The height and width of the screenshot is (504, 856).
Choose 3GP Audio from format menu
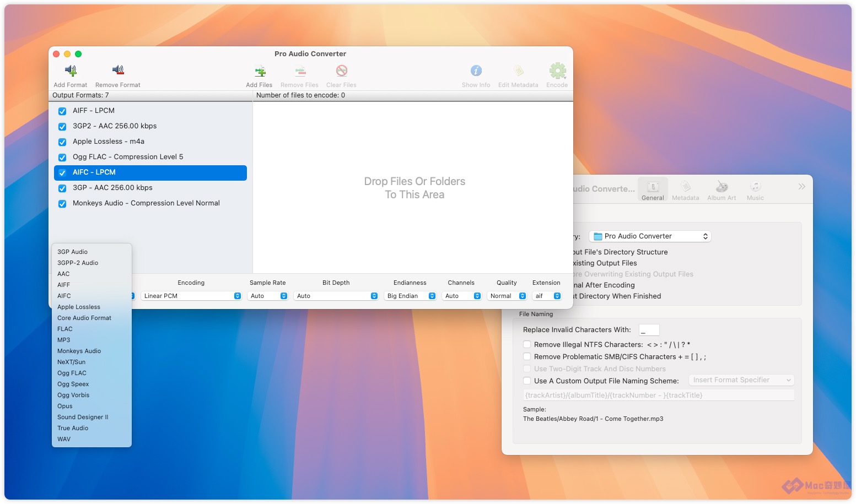click(91, 252)
